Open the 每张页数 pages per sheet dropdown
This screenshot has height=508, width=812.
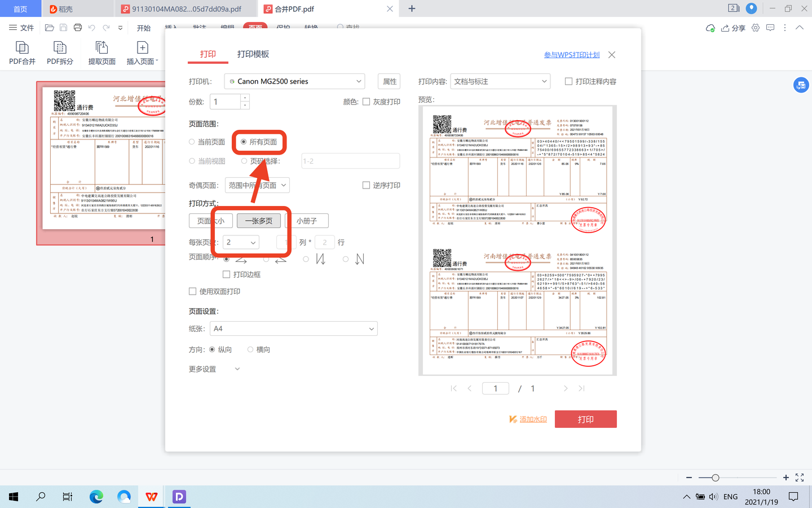click(241, 242)
